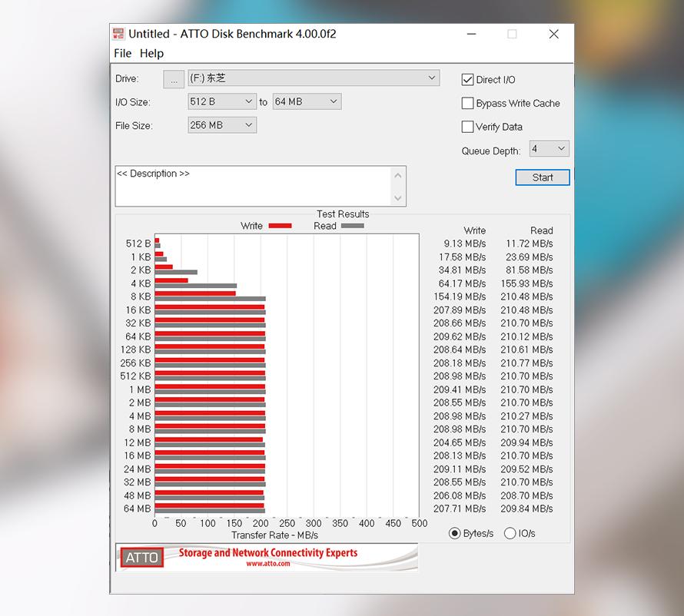This screenshot has width=684, height=616.
Task: Select the Bytes/s radio button
Action: [454, 533]
